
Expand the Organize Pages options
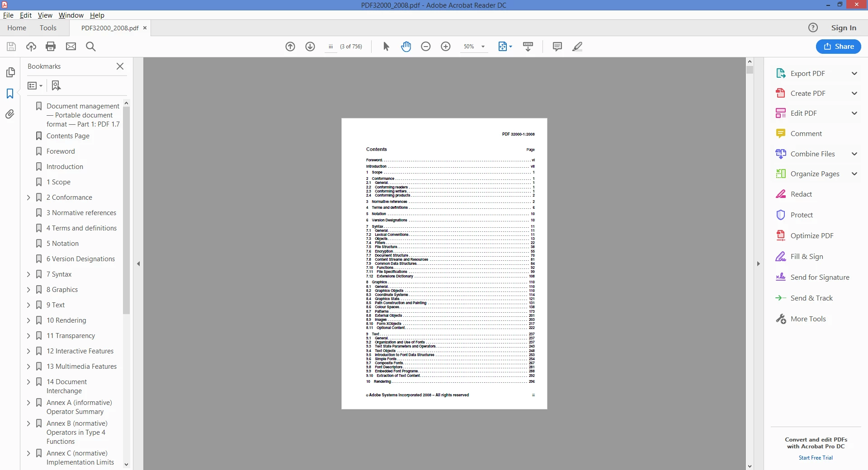point(854,174)
